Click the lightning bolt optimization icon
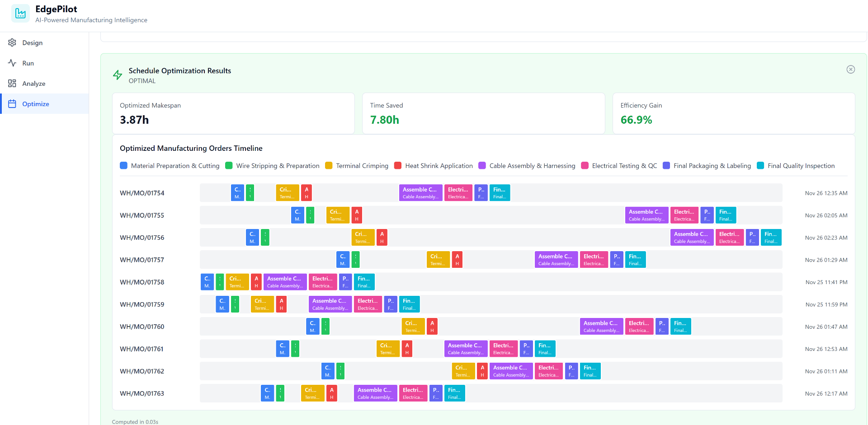The image size is (868, 425). click(118, 75)
